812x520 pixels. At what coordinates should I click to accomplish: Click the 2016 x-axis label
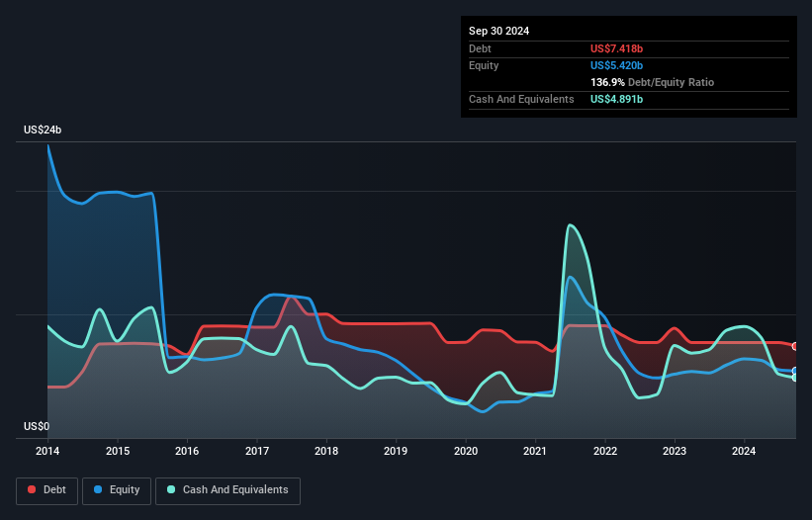point(187,451)
